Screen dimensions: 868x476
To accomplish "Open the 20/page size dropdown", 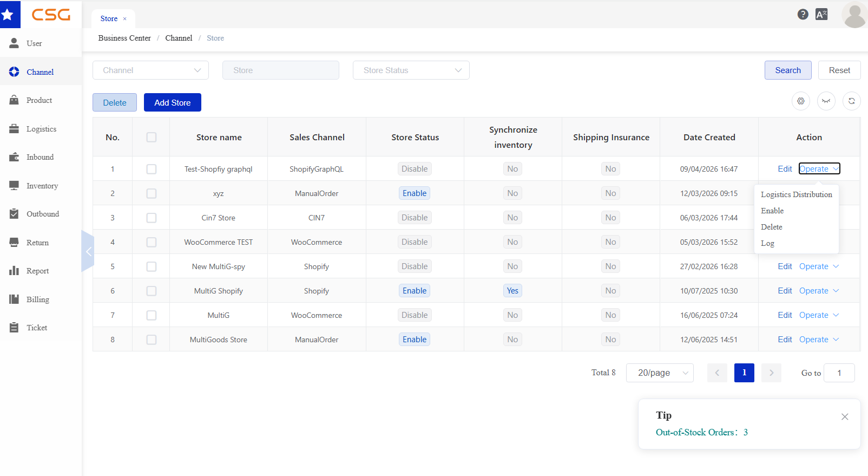I will click(x=660, y=373).
